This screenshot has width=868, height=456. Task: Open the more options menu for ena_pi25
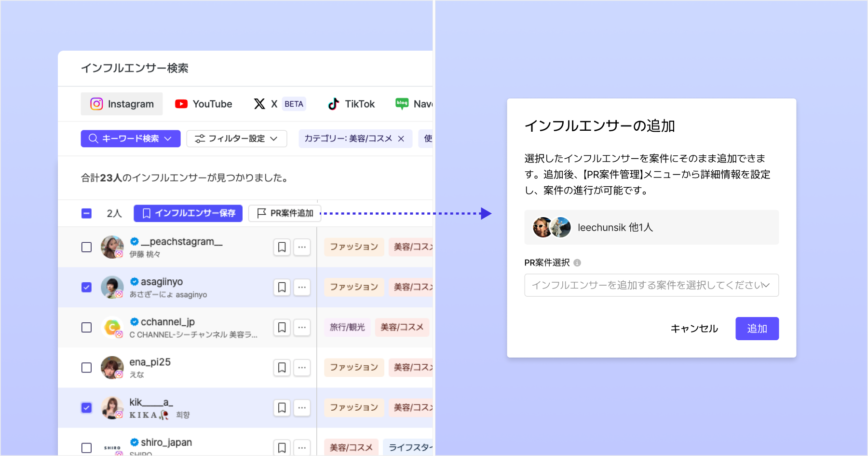[302, 368]
